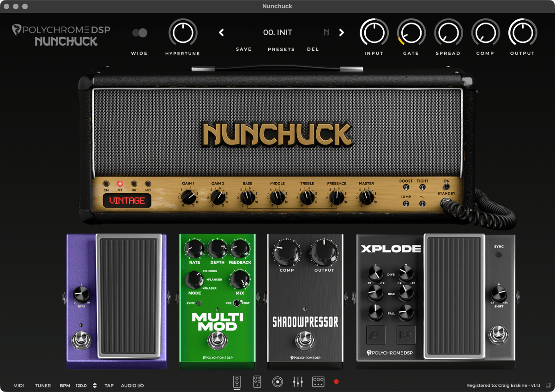Screen dimensions: 555x392
Task: Open the speaker cabinet section icon
Action: (x=277, y=382)
